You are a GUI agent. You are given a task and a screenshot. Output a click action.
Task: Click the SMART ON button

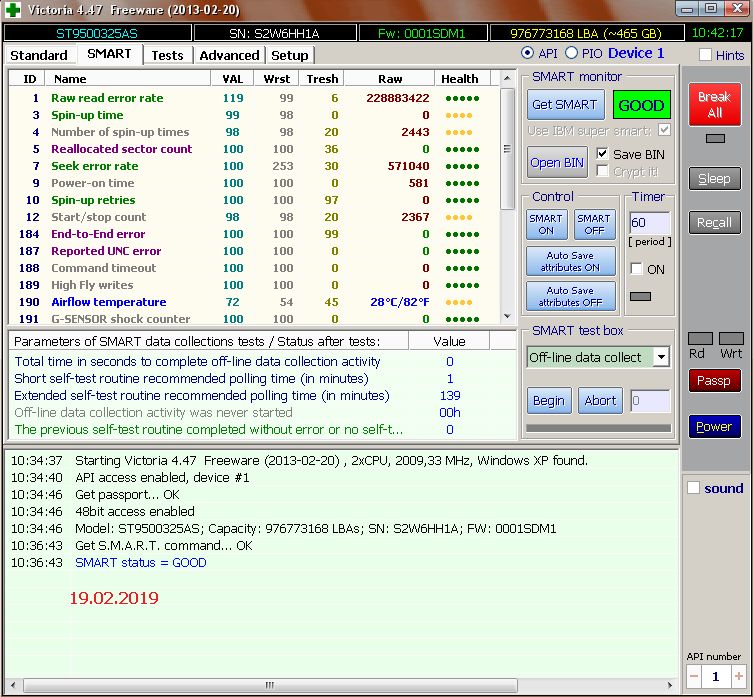pyautogui.click(x=546, y=224)
